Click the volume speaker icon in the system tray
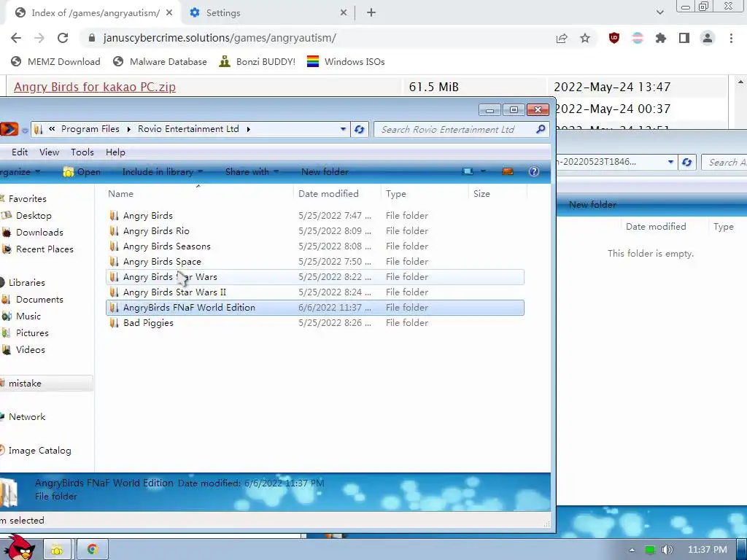 click(667, 550)
